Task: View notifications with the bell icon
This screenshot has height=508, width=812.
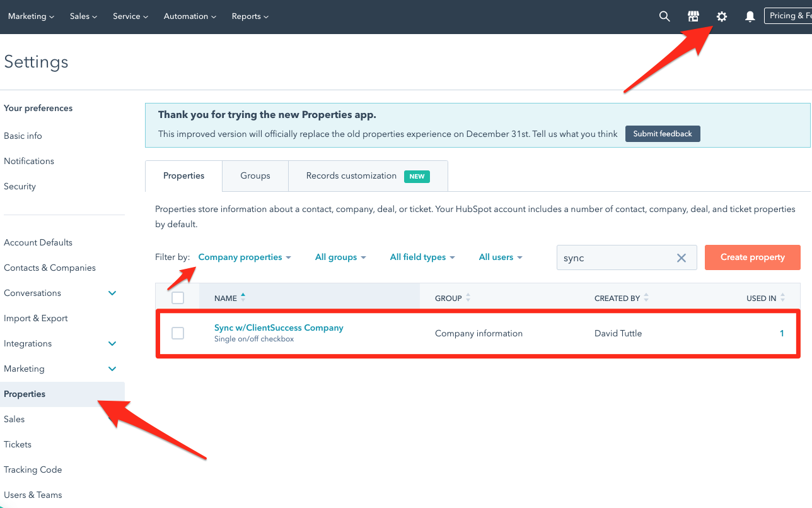Action: (x=750, y=16)
